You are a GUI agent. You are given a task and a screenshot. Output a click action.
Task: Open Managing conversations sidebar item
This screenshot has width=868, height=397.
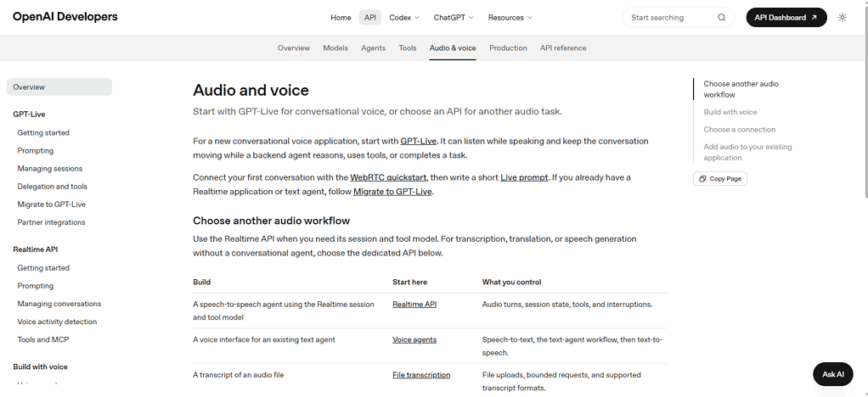pos(59,304)
